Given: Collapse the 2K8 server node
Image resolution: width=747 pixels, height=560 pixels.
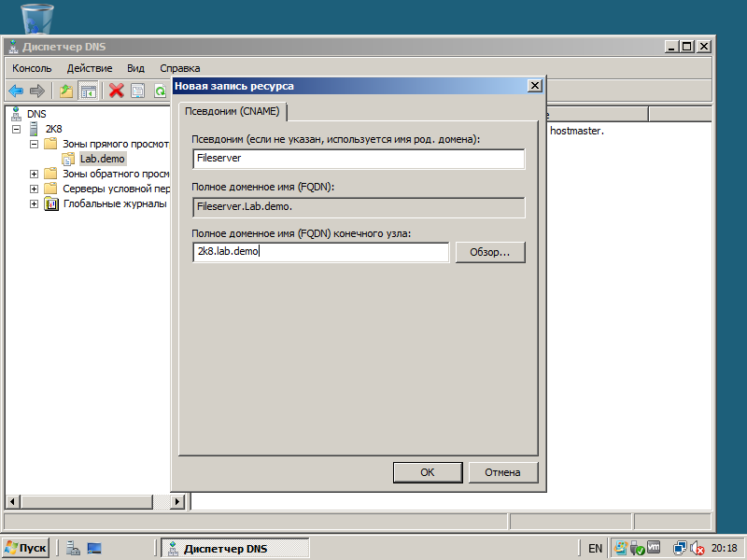Looking at the screenshot, I should [16, 129].
